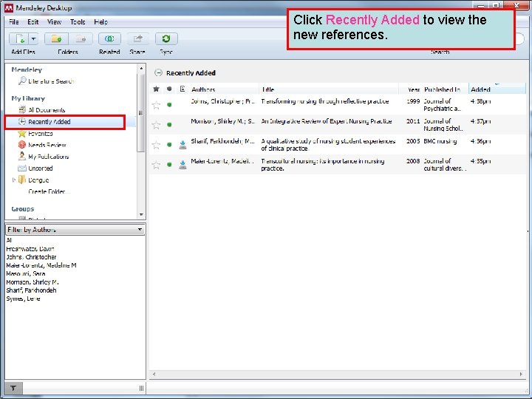Click the Create Folder toolbar icon
Viewport: 532px width, 399px height.
click(56, 39)
